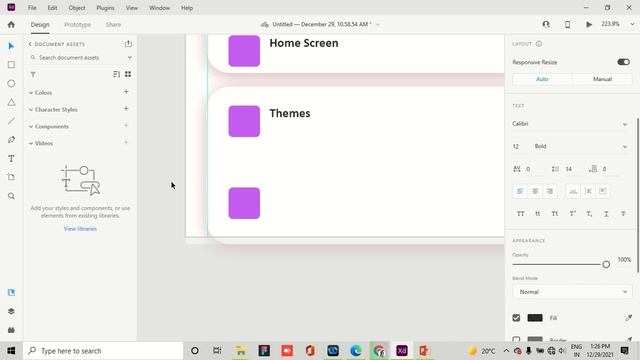
Task: Open the Plugins panel icon
Action: click(x=11, y=330)
